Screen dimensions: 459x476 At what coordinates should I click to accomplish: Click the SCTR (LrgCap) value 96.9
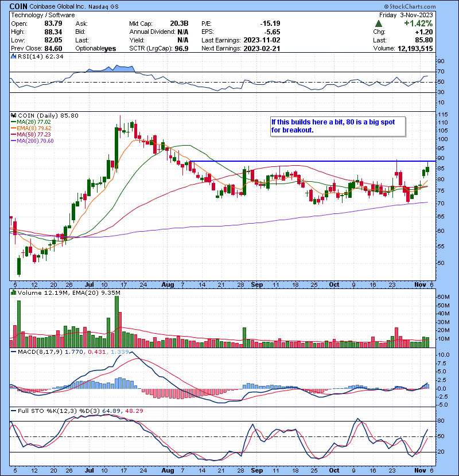(x=182, y=49)
